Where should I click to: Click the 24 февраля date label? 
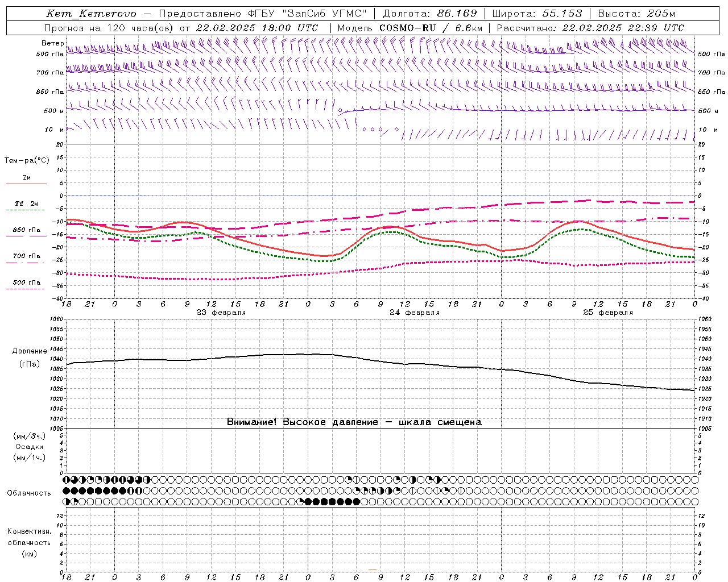point(415,313)
